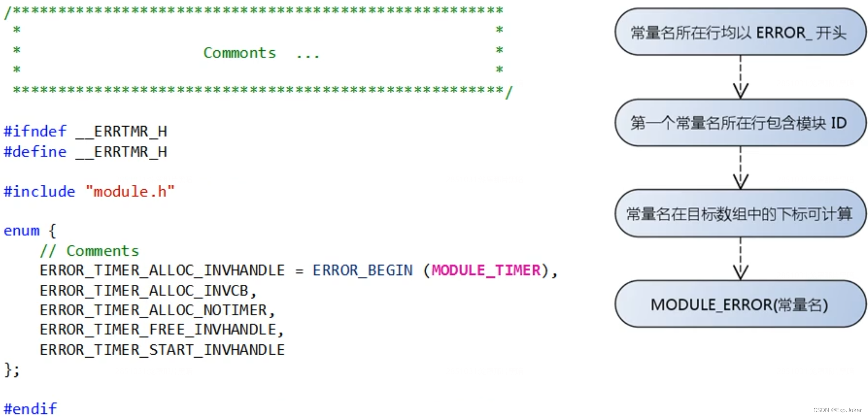The height and width of the screenshot is (417, 868).
Task: Click the ERROR_BEGIN macro name
Action: click(362, 270)
